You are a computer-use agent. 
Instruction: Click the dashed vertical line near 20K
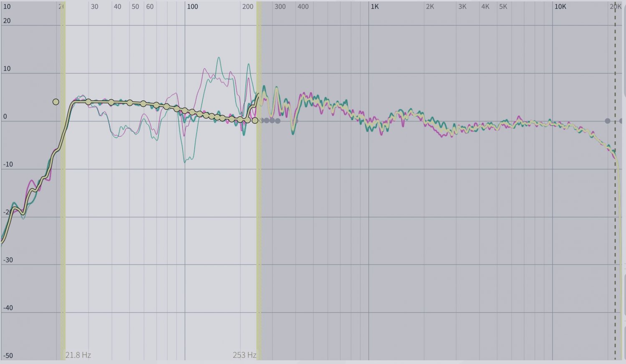point(615,181)
